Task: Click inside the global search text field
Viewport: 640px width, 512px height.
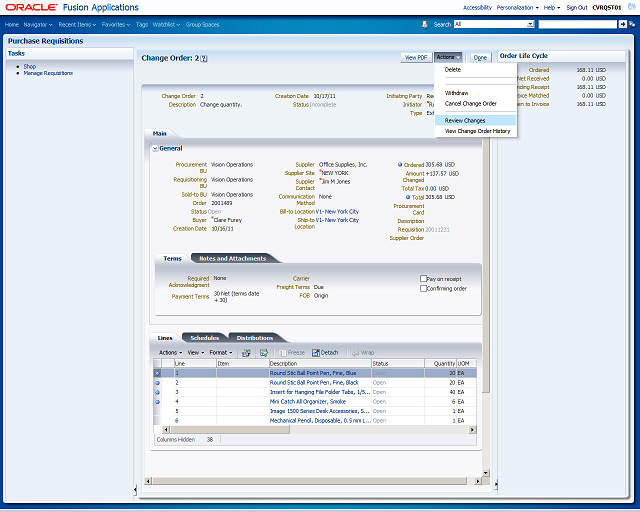Action: (578, 24)
